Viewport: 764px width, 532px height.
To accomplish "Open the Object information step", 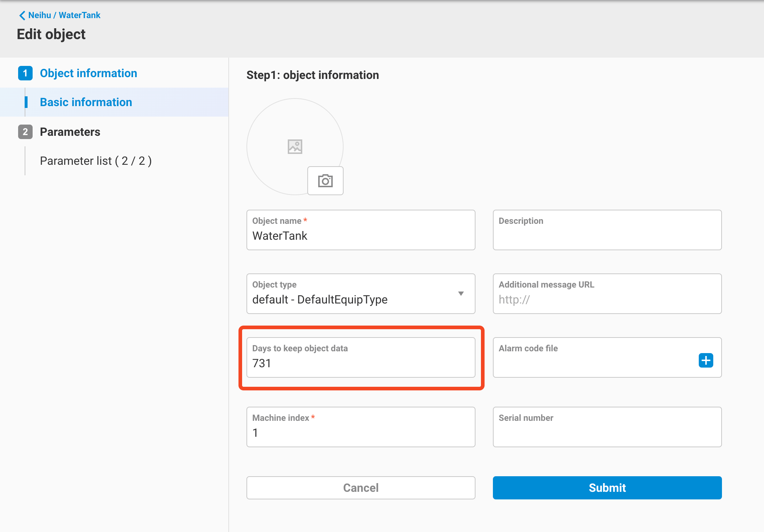I will [88, 73].
